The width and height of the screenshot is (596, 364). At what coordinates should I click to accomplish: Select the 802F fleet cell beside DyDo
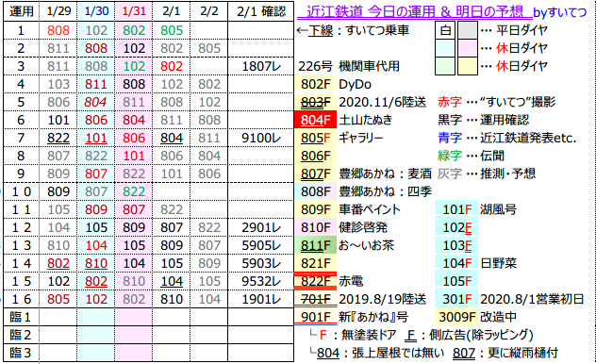click(316, 84)
